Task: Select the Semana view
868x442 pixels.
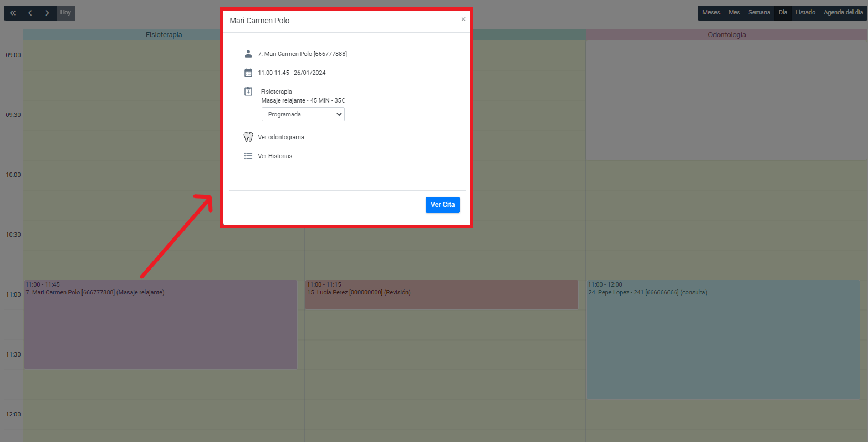Action: pos(759,13)
